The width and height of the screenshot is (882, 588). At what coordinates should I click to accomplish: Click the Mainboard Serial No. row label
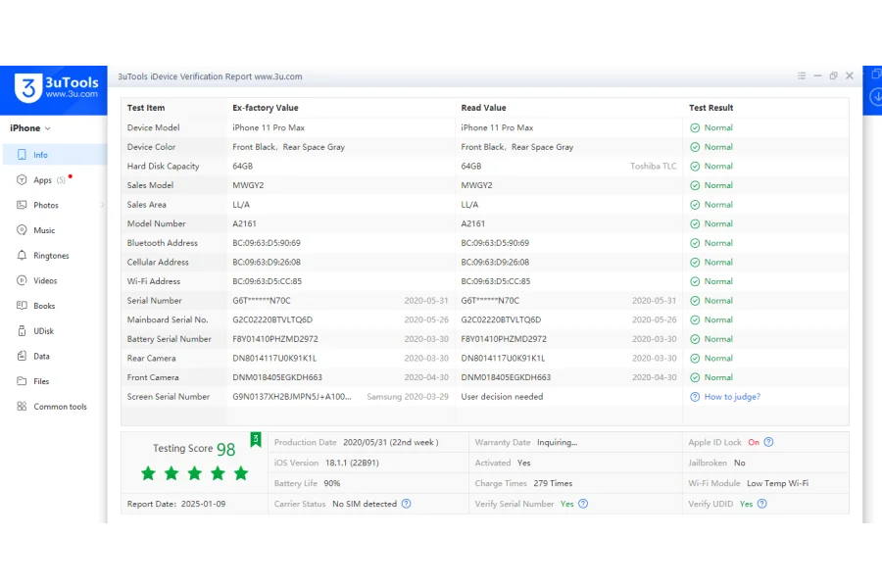point(167,319)
